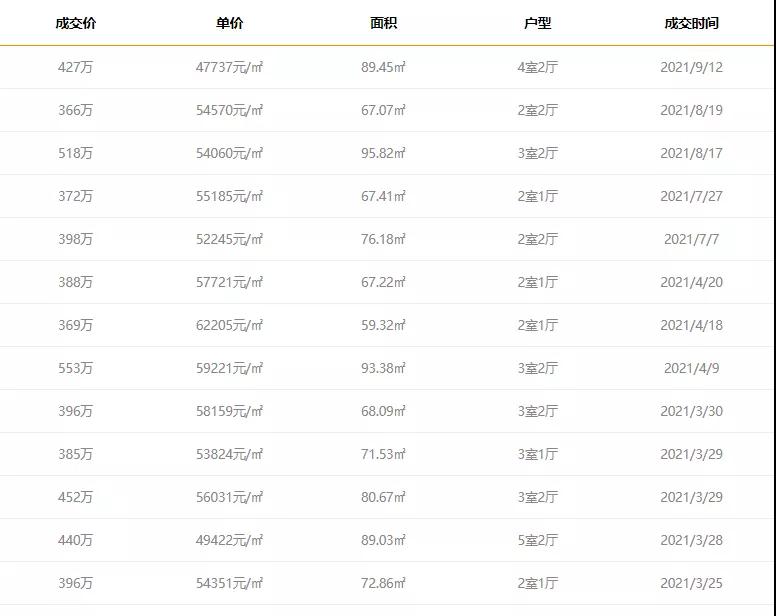Click the 户型 column header
Viewport: 776px width, 616px height.
click(537, 23)
